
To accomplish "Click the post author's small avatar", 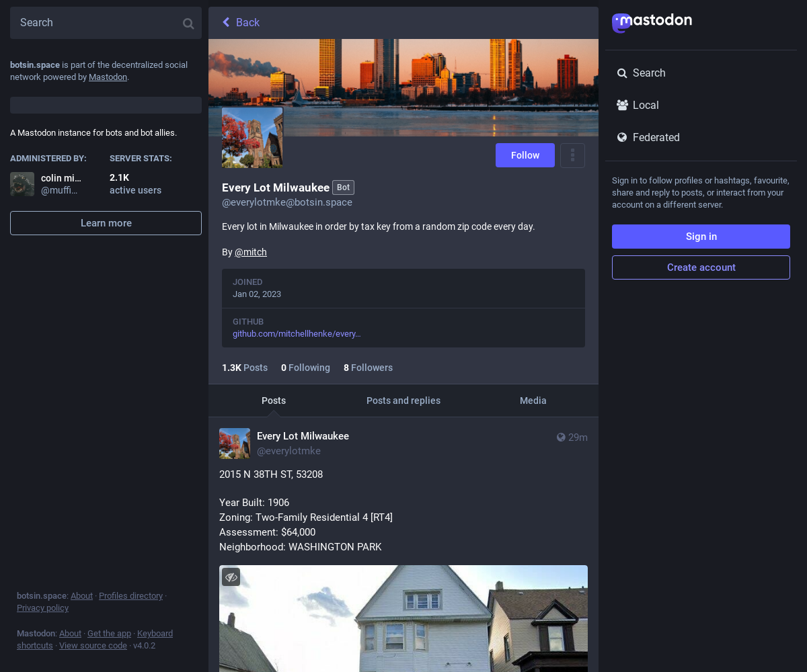I will pos(235,444).
